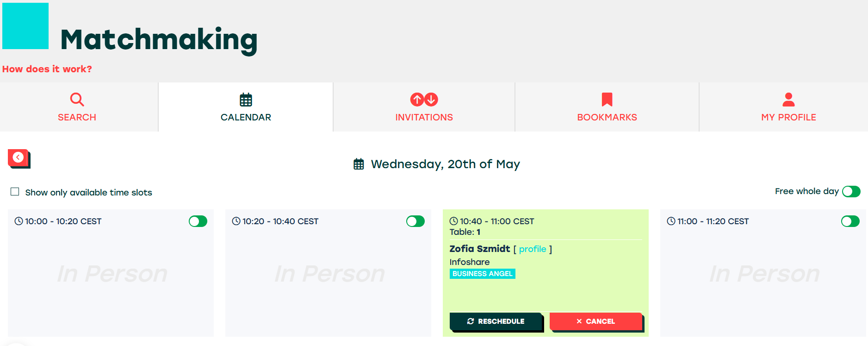Viewport: 868px width, 346px height.
Task: Toggle the Free whole day switch
Action: (x=851, y=191)
